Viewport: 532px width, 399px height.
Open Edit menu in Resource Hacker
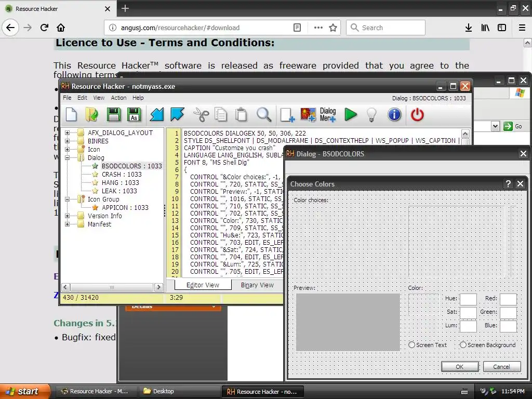[x=82, y=98]
